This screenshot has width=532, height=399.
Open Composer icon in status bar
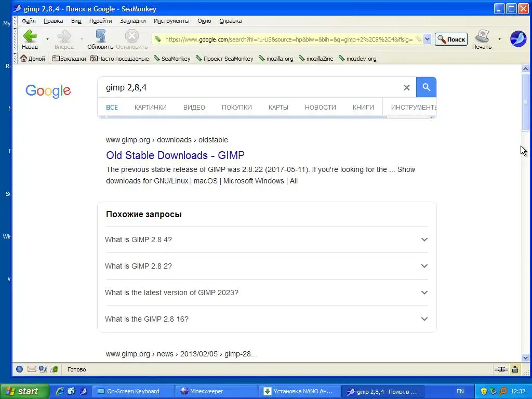43,369
